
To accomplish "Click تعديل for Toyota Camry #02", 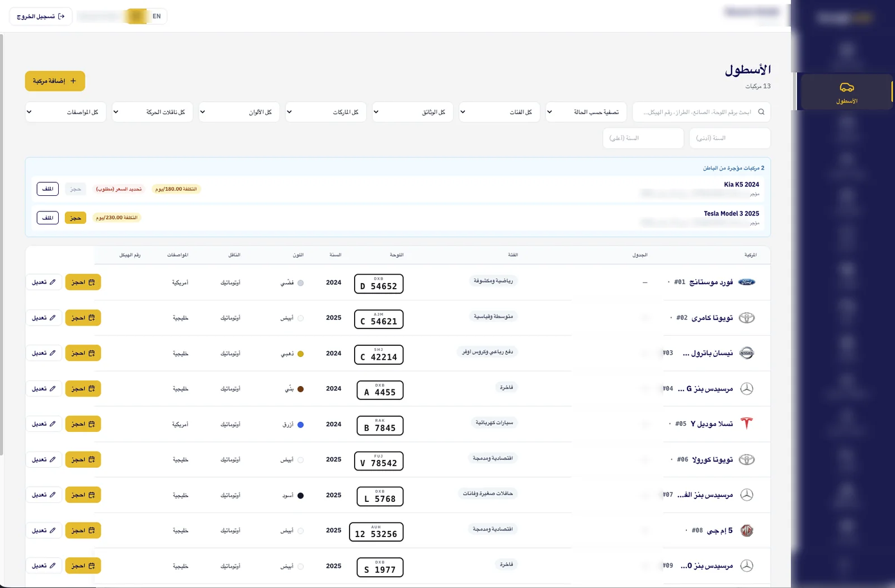I will click(44, 318).
